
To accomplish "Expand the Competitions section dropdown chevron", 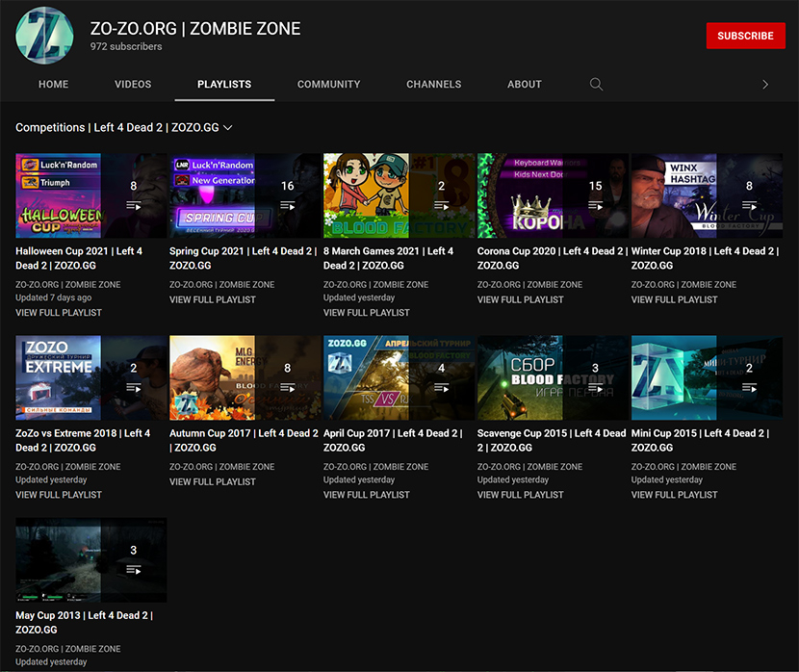I will pyautogui.click(x=228, y=127).
